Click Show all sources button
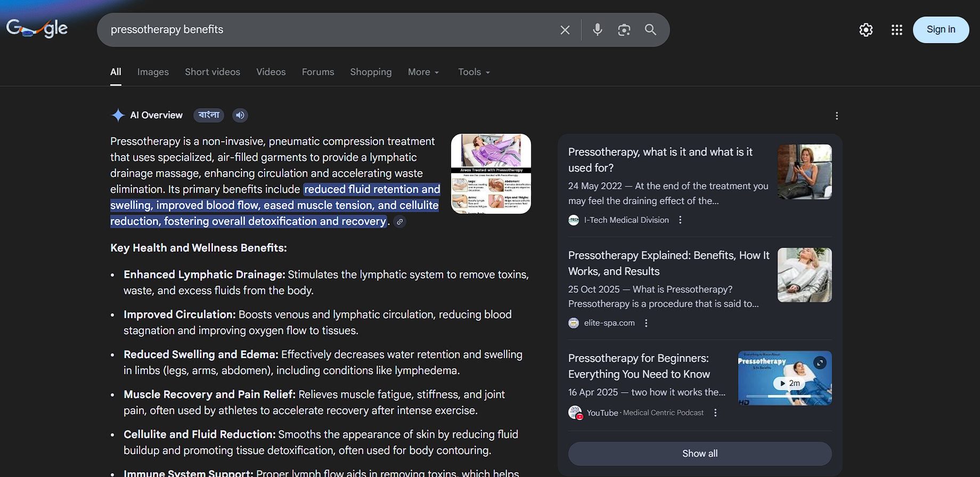The image size is (980, 477). (700, 454)
